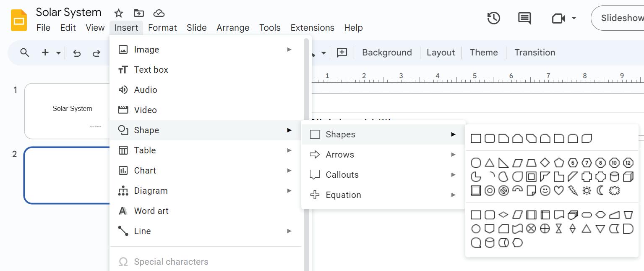Insert the crescent moon shape
This screenshot has width=644, height=271.
click(600, 191)
